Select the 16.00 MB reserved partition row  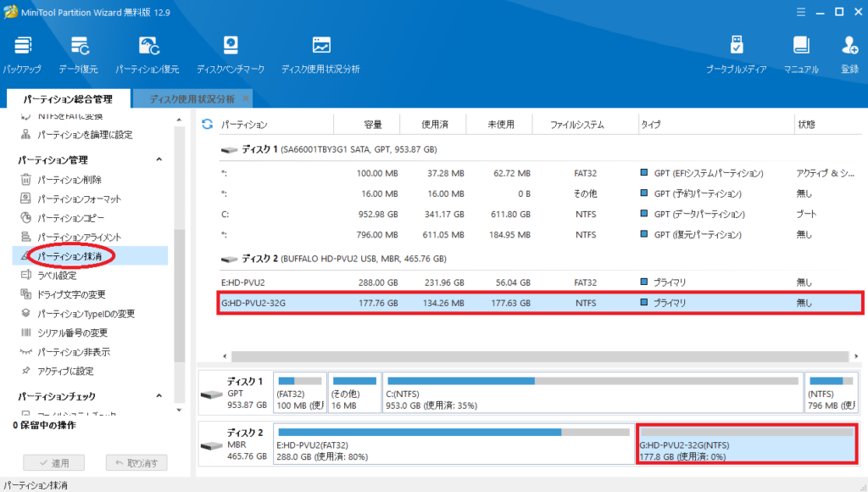(540, 194)
